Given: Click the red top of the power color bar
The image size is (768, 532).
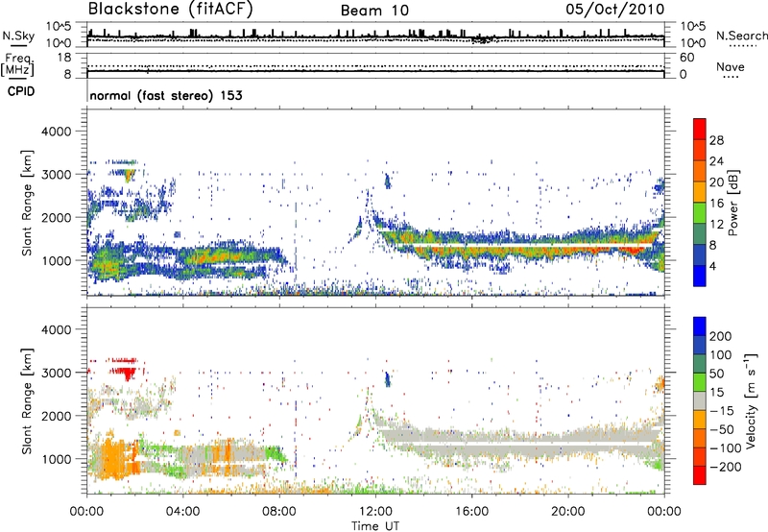Looking at the screenshot, I should 700,129.
